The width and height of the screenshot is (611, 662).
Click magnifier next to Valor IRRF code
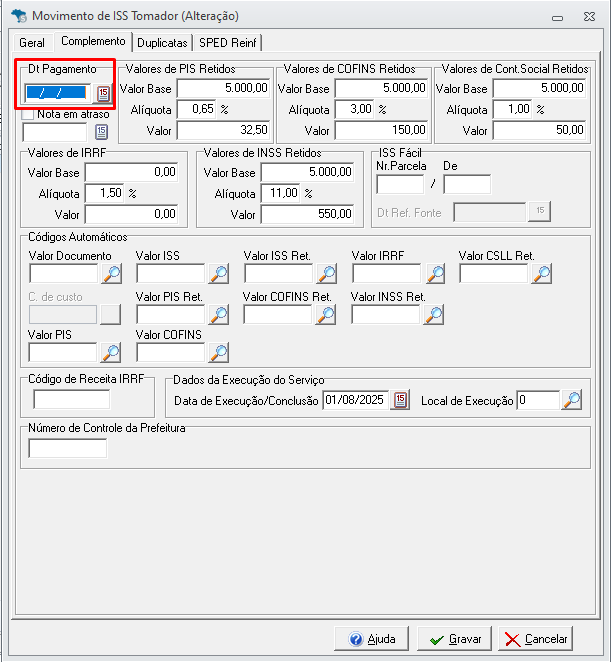click(x=435, y=274)
